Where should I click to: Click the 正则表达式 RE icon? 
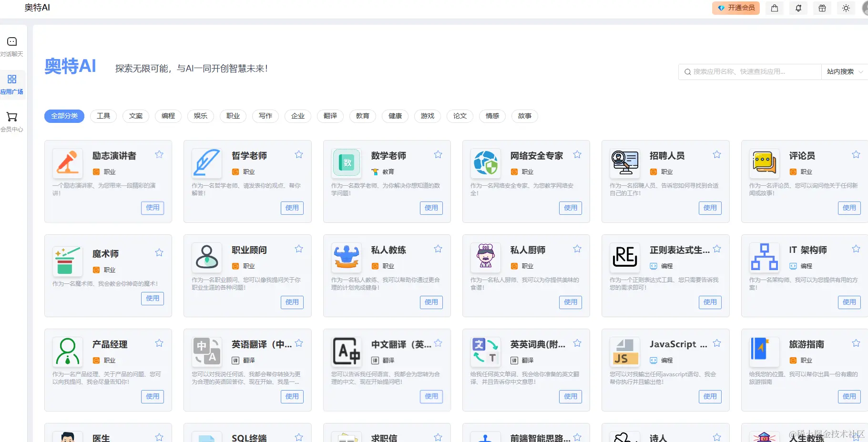(x=625, y=257)
